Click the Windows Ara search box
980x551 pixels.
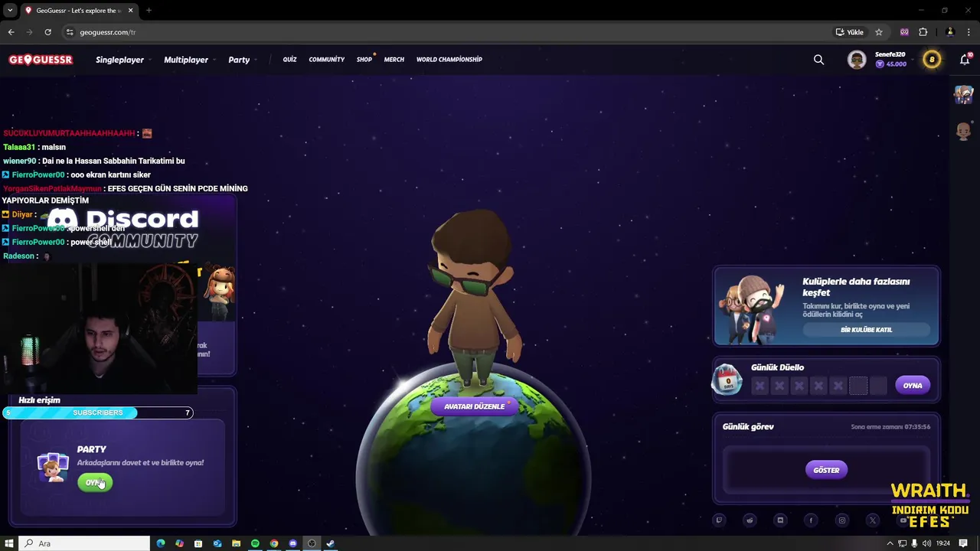[x=84, y=543]
